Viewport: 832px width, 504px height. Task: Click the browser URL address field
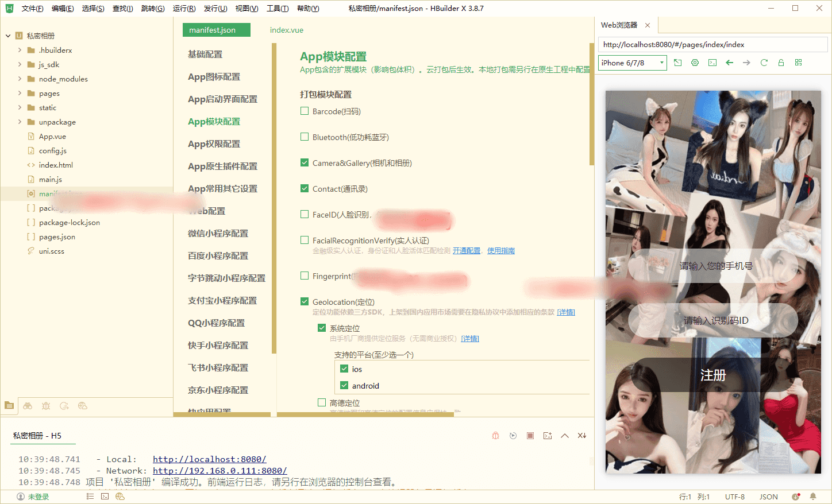[712, 45]
